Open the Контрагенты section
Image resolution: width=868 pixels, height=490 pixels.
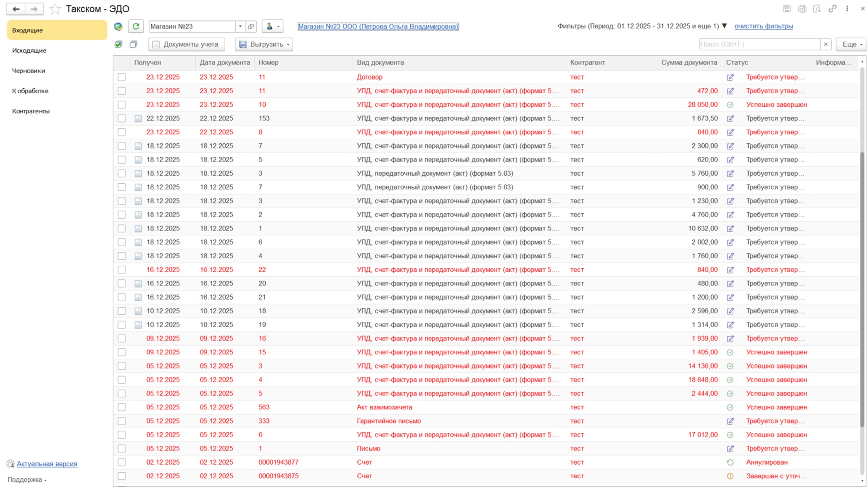31,111
